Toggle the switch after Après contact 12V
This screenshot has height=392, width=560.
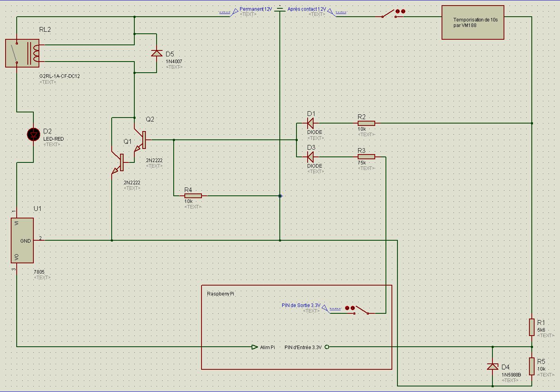[393, 14]
